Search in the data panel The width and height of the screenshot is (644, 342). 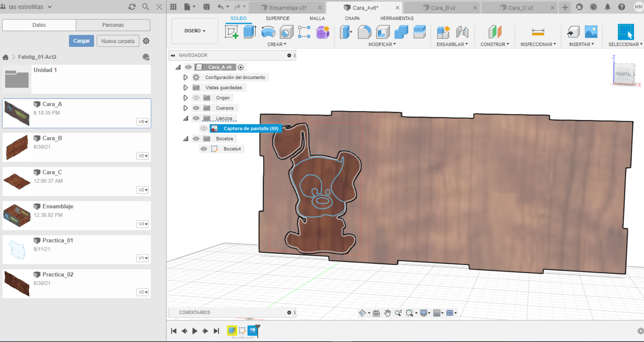pos(146,7)
